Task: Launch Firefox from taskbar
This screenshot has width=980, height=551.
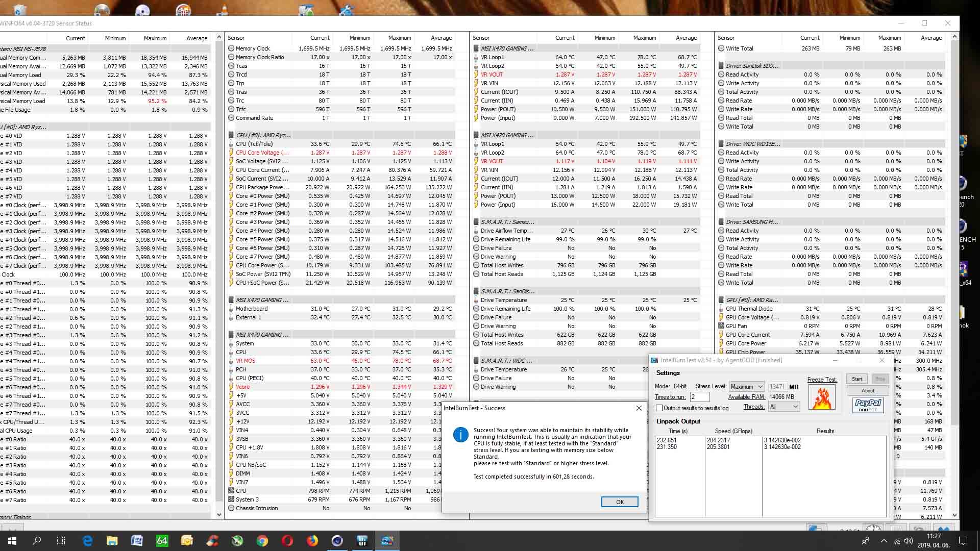Action: [312, 541]
